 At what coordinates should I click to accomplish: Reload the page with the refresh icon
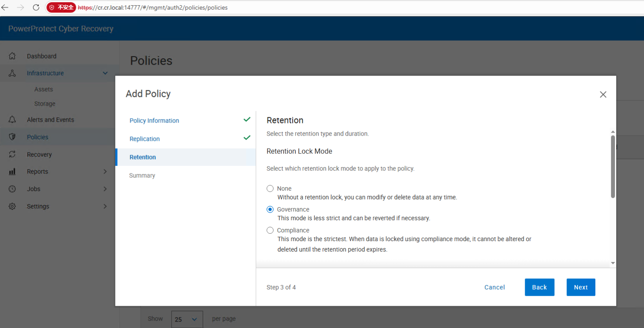36,7
